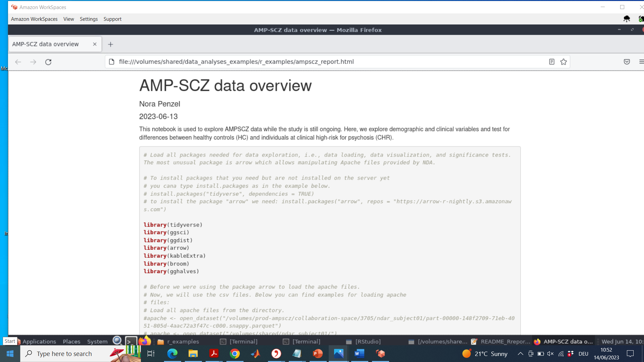
Task: Click the Start button on the desktop taskbar
Action: click(10, 341)
